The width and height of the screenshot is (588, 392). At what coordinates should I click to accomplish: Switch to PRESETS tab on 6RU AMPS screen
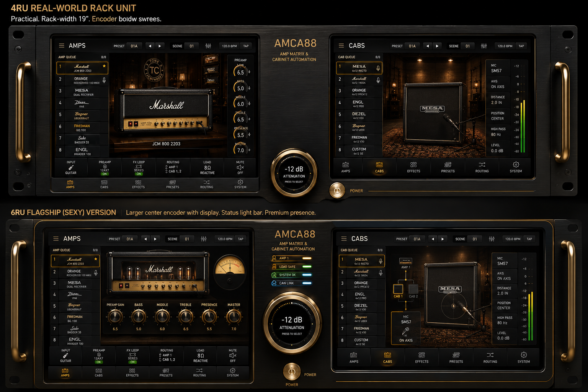[x=166, y=372]
